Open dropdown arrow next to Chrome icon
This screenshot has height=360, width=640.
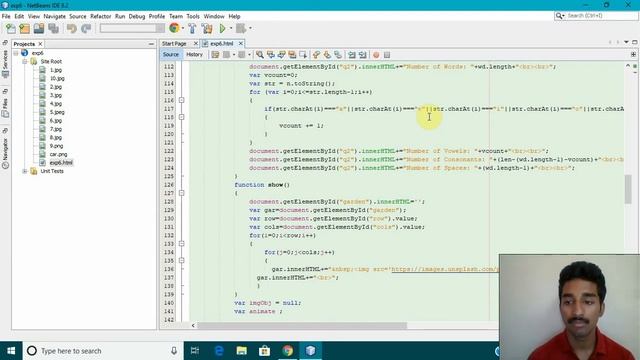coord(183,29)
